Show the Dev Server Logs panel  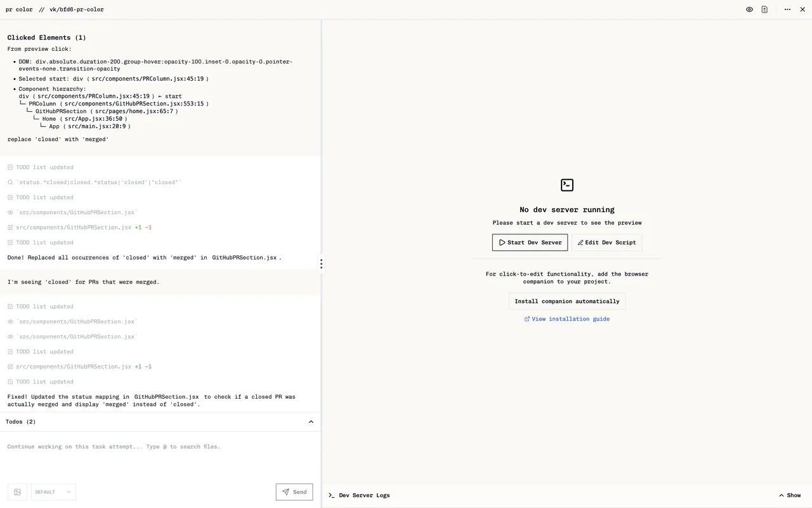click(790, 495)
